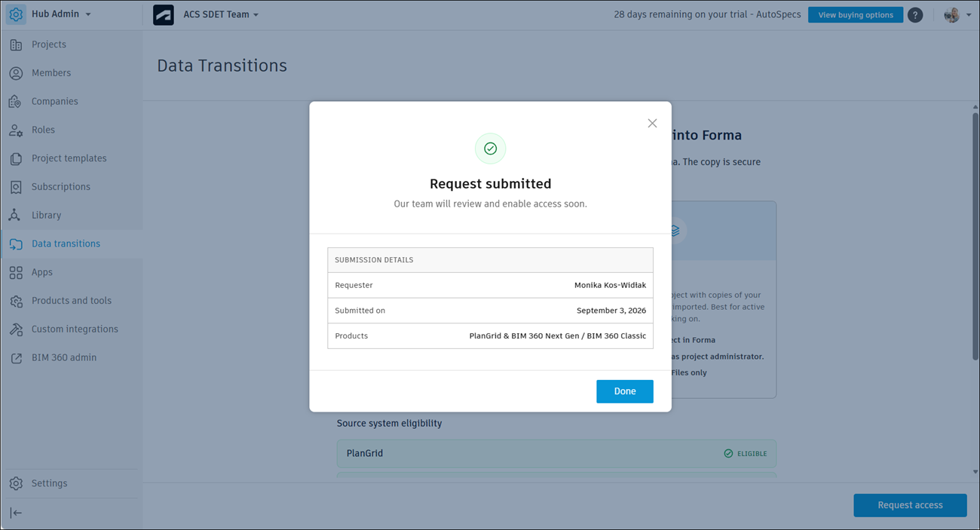
Task: Click Done in the dialog
Action: click(x=625, y=391)
